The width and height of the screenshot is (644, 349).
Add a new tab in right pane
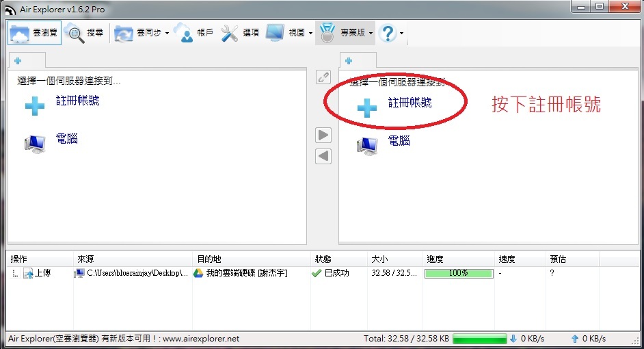[x=349, y=61]
